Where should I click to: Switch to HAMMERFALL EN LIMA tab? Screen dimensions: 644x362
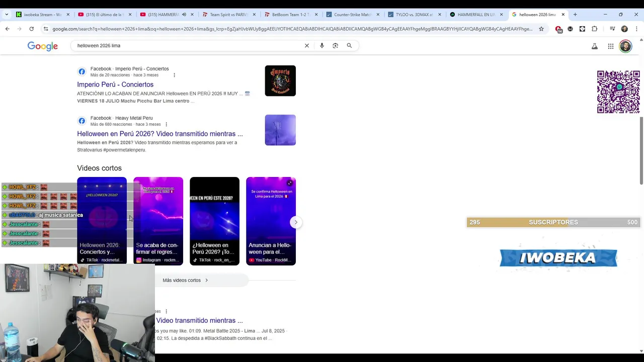coord(475,15)
